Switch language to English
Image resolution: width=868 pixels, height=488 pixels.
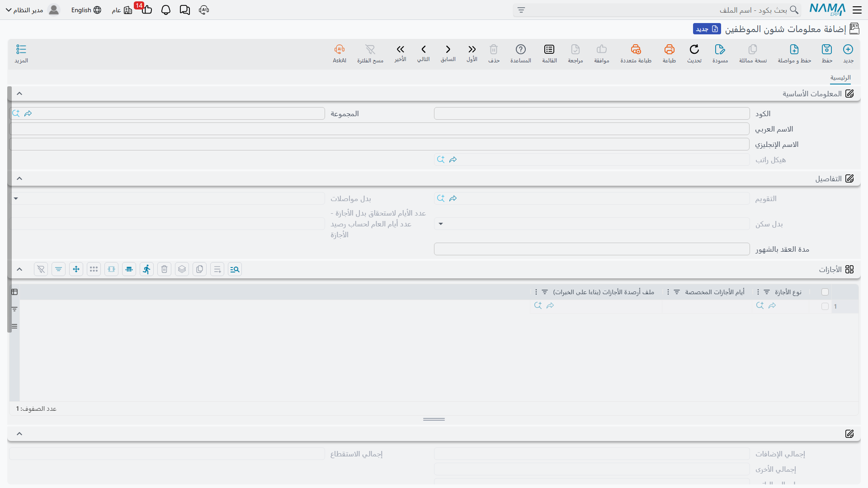(86, 10)
